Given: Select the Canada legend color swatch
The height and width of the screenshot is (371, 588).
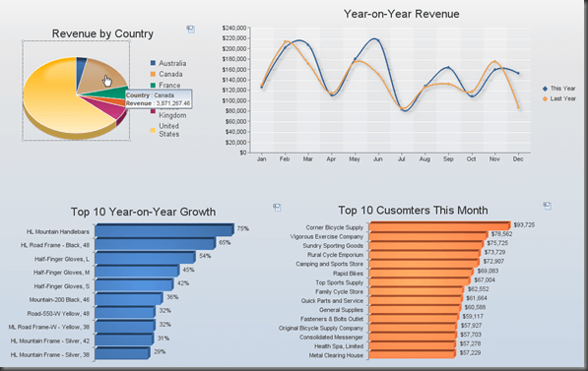Looking at the screenshot, I should tap(153, 74).
